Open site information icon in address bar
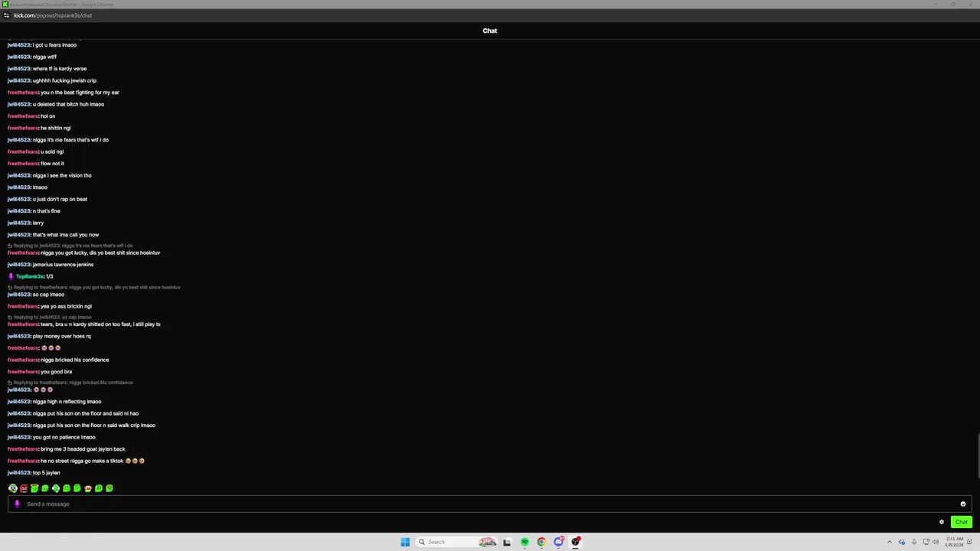Screen dimensions: 980x551 6,15
